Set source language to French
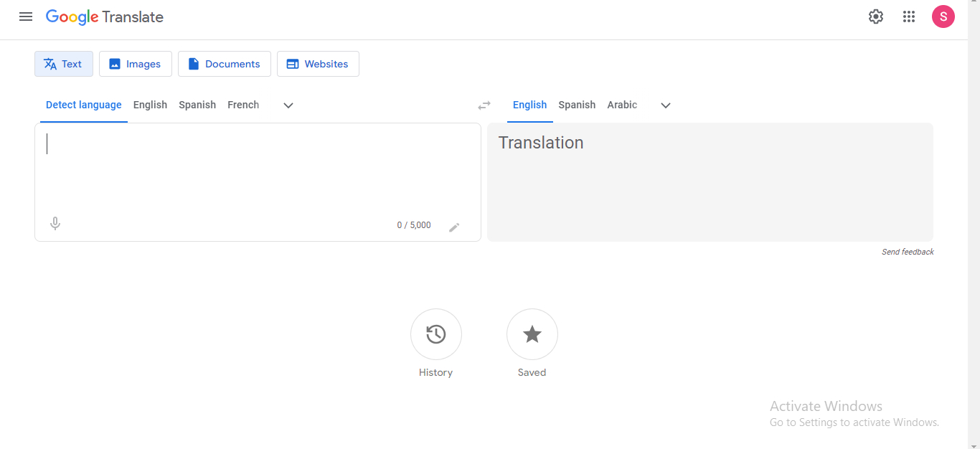Screen dimensions: 980x449 tap(243, 105)
